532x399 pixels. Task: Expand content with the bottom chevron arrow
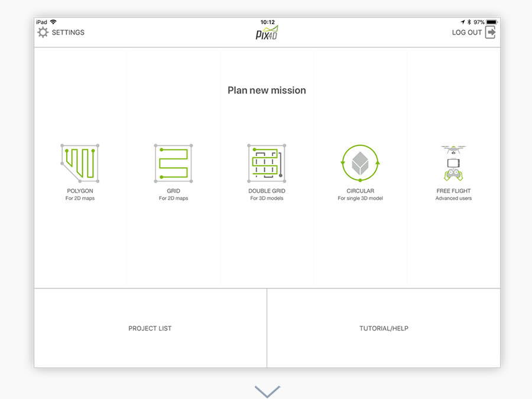click(x=267, y=391)
